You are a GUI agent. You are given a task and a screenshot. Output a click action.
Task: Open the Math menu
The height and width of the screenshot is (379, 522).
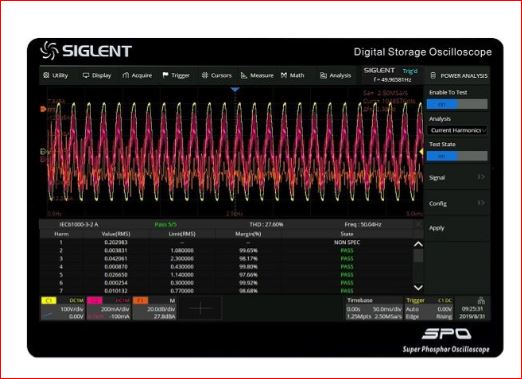tap(292, 75)
